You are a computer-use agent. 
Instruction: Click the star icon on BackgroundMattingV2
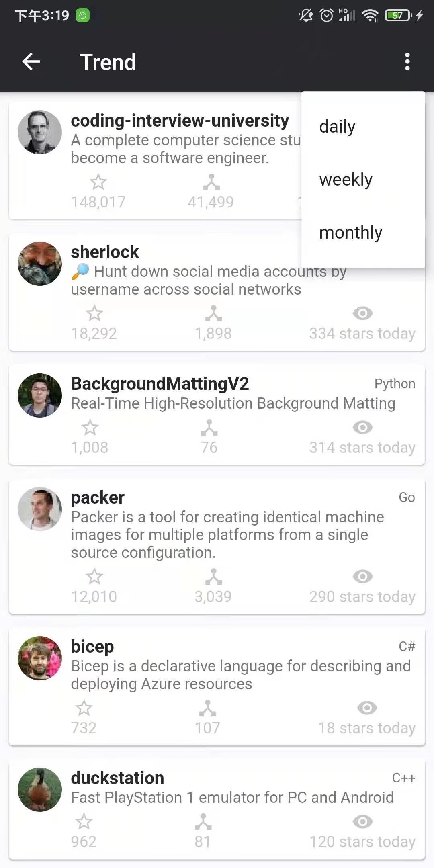90,428
